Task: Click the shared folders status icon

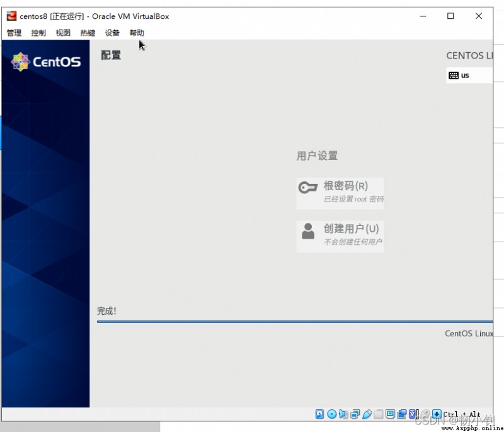Action: pos(379,414)
